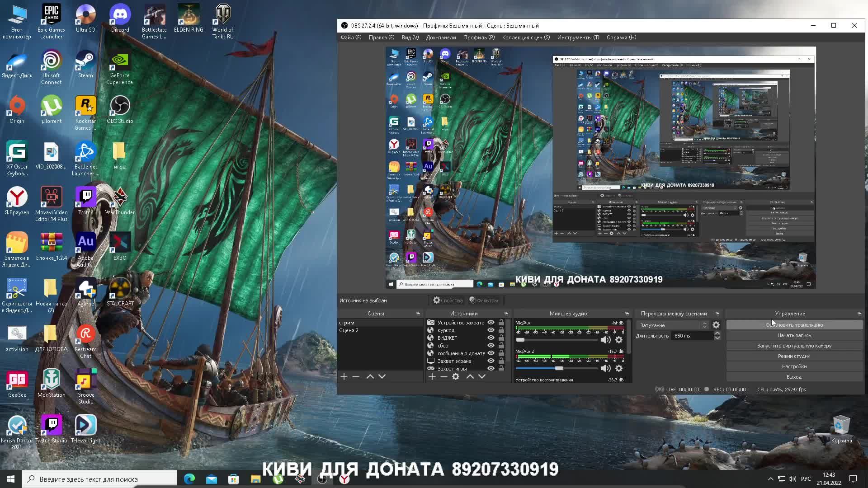Hide the куркод source with eye icon

pos(491,330)
